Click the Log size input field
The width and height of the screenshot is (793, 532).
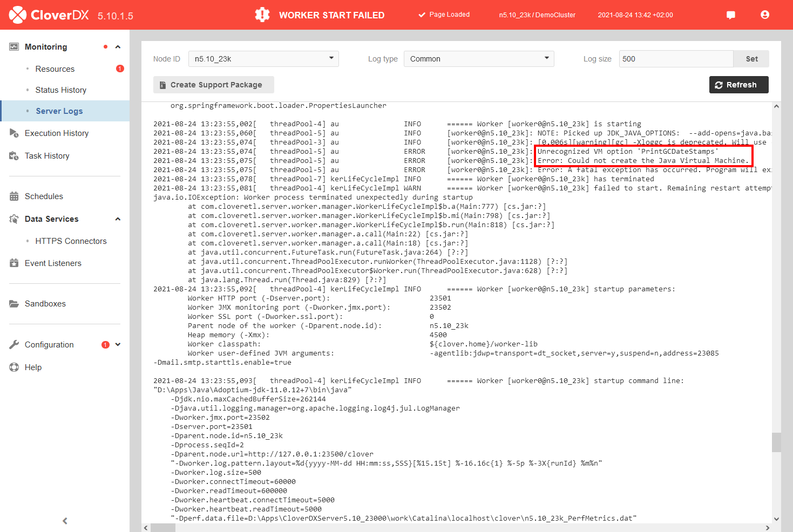pos(676,59)
